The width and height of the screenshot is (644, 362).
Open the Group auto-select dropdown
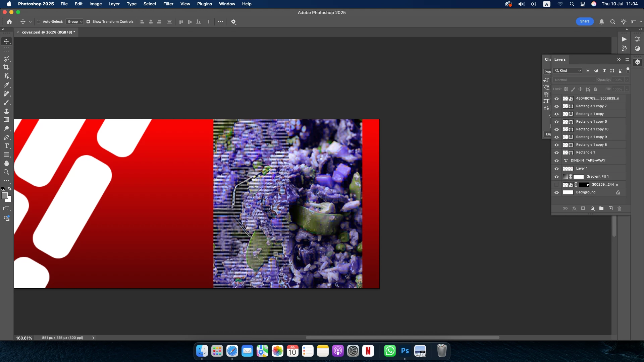(74, 22)
